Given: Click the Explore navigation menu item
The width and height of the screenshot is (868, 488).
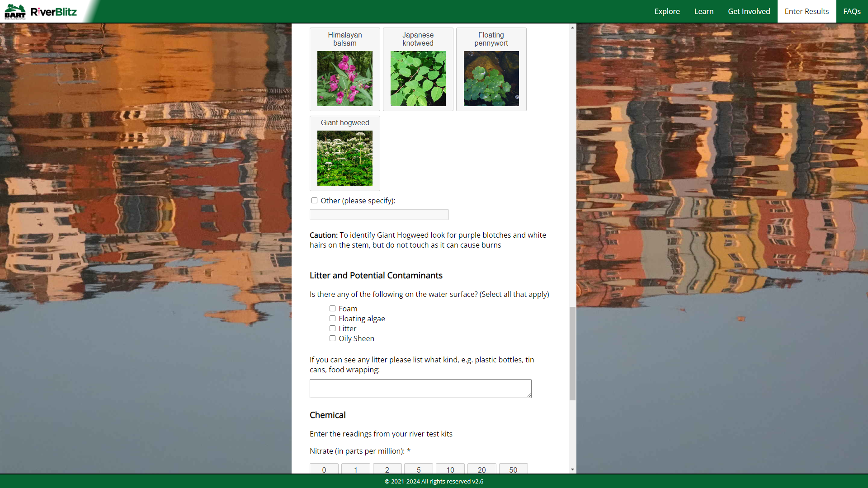Looking at the screenshot, I should coord(666,11).
